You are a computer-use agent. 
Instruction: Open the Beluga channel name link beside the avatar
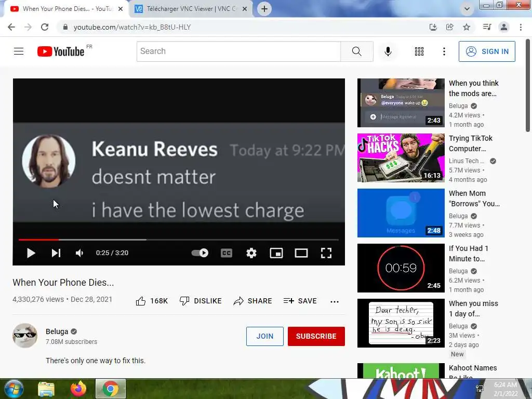pyautogui.click(x=57, y=331)
